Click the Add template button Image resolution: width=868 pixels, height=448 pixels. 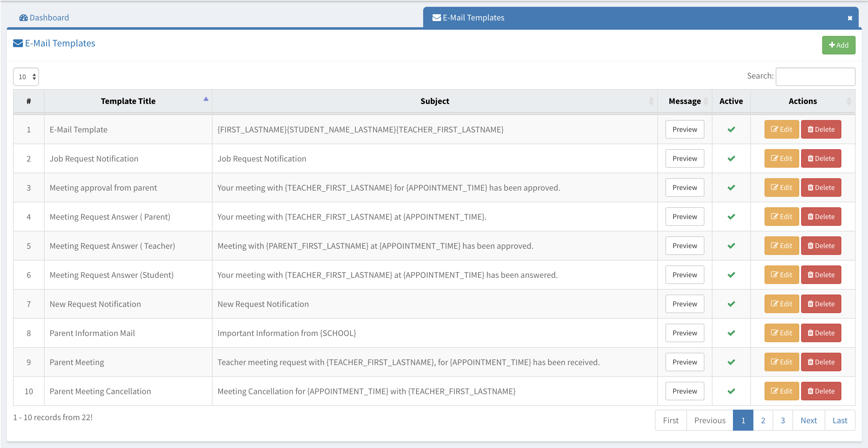coord(838,45)
